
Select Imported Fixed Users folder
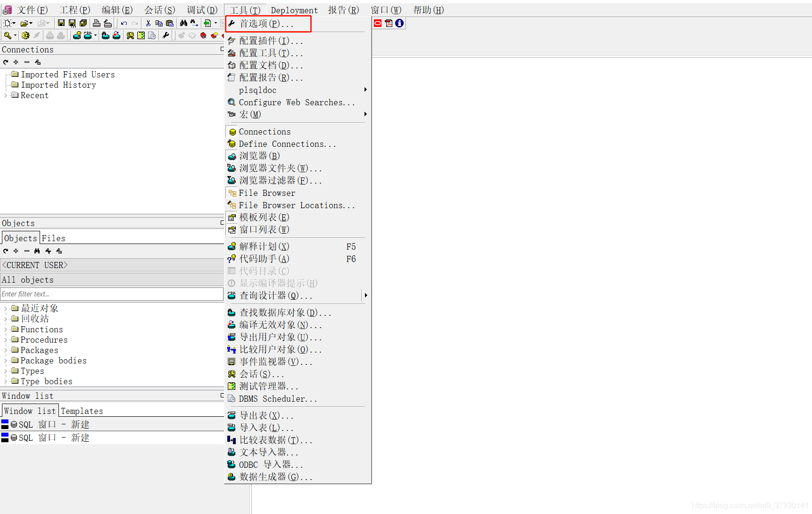click(x=67, y=75)
